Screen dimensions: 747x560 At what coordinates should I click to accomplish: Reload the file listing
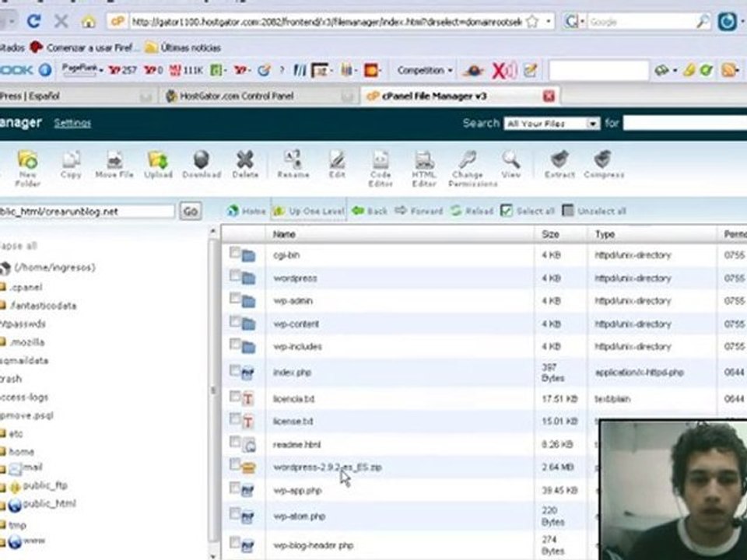coord(472,211)
